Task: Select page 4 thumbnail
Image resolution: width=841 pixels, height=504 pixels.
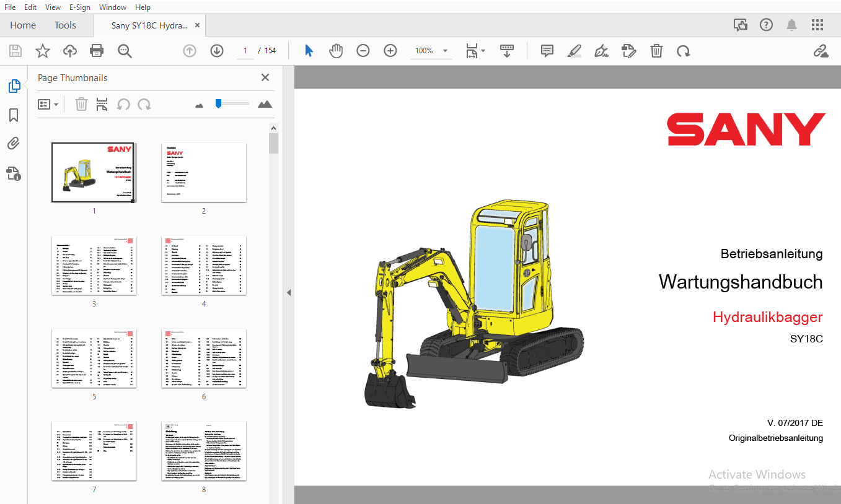Action: (x=204, y=266)
